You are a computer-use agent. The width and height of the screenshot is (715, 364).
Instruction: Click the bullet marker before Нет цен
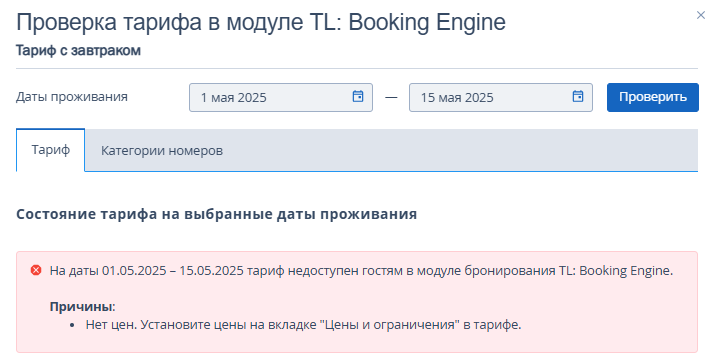coord(72,325)
